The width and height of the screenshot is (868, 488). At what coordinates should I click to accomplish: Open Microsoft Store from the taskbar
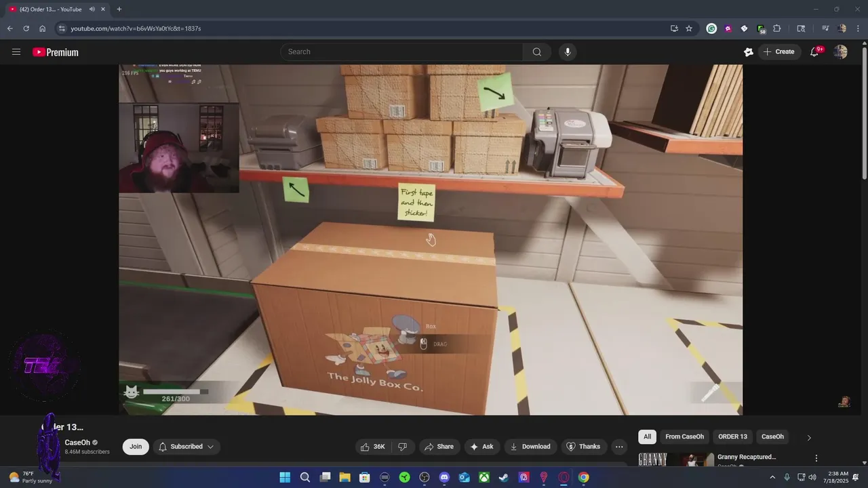tap(365, 477)
